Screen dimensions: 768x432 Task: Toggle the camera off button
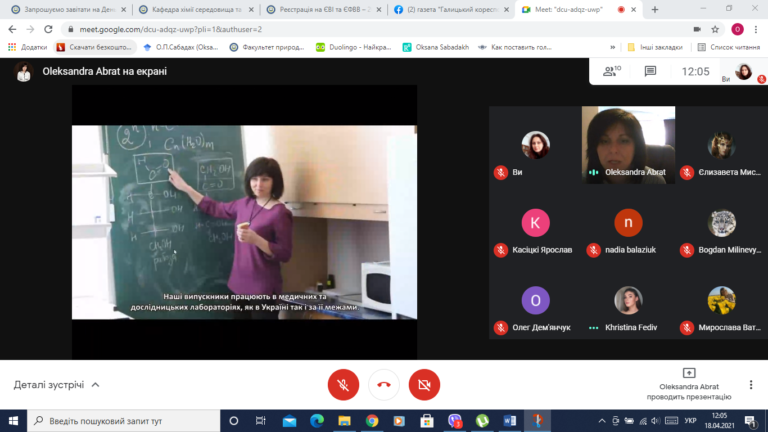coord(424,384)
